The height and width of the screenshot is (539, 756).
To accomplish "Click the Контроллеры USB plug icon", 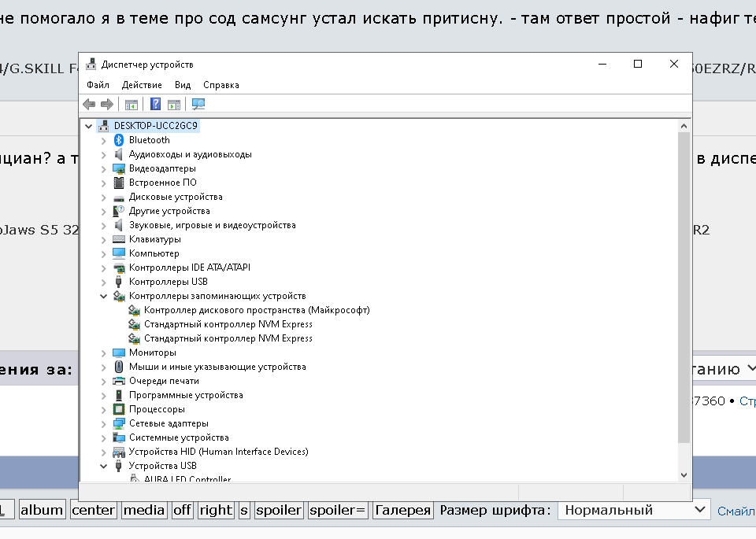I will (119, 282).
